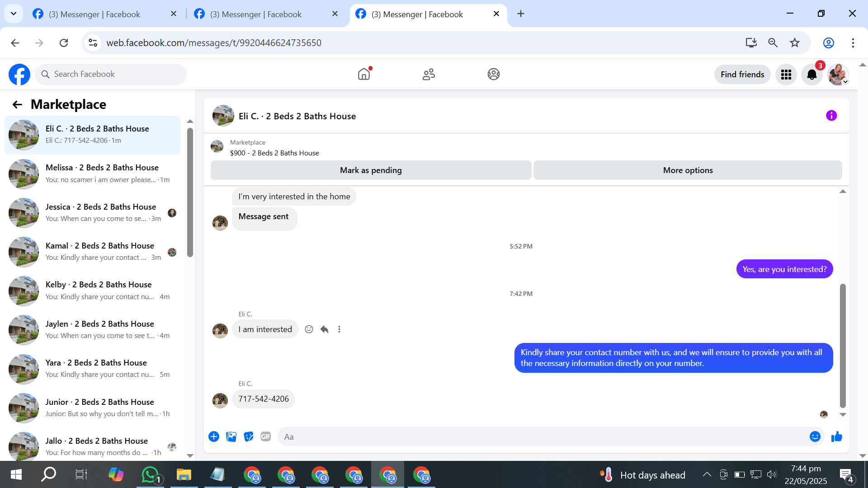868x488 pixels.
Task: Open Kamal's 2 Beds 2 Baths House chat
Action: pos(92,252)
